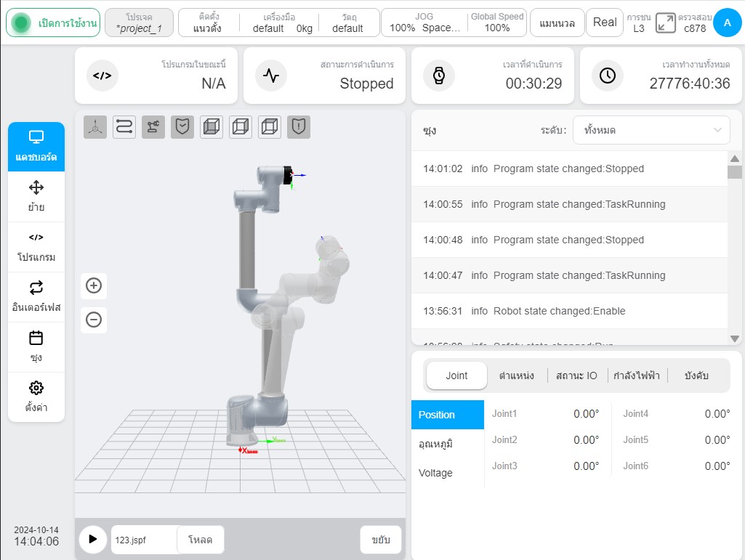The width and height of the screenshot is (745, 560).
Task: Click the ขยับ move button
Action: 381,540
